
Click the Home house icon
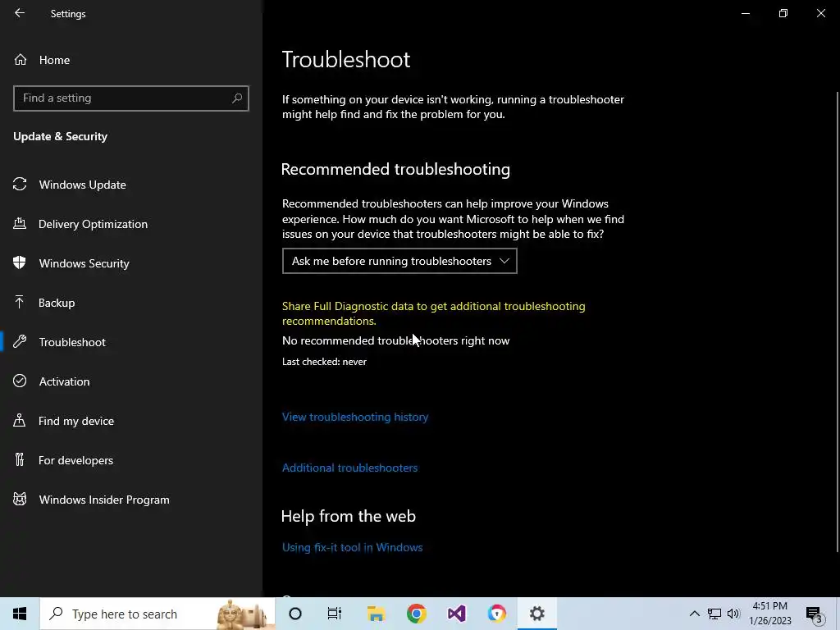coord(21,60)
